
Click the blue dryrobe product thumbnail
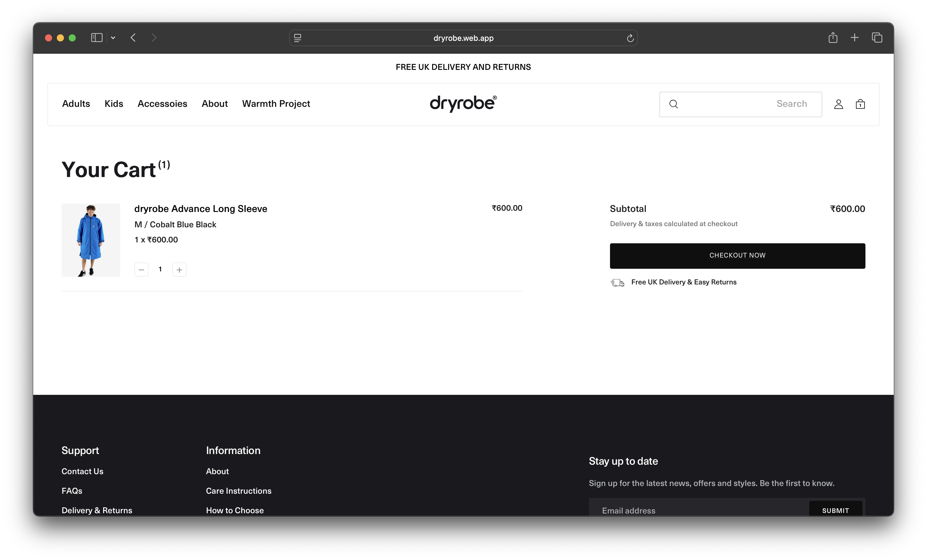click(x=91, y=240)
